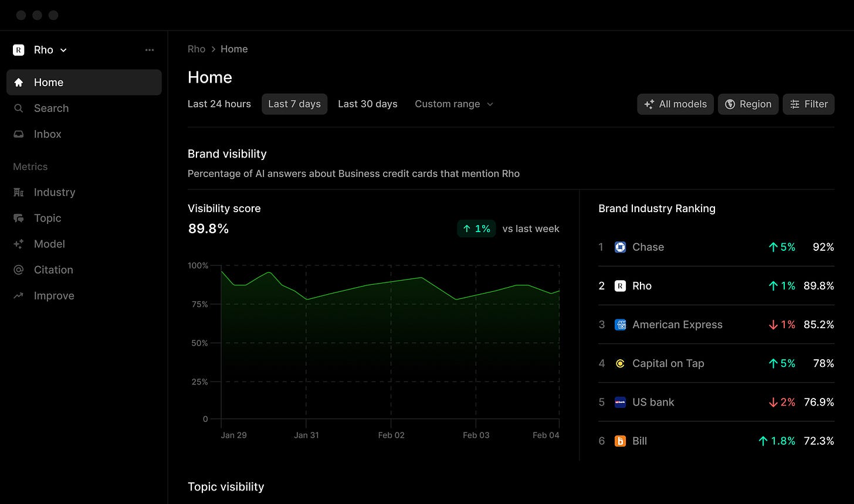The width and height of the screenshot is (854, 504).
Task: Click the Rho breadcrumb link
Action: coord(196,49)
